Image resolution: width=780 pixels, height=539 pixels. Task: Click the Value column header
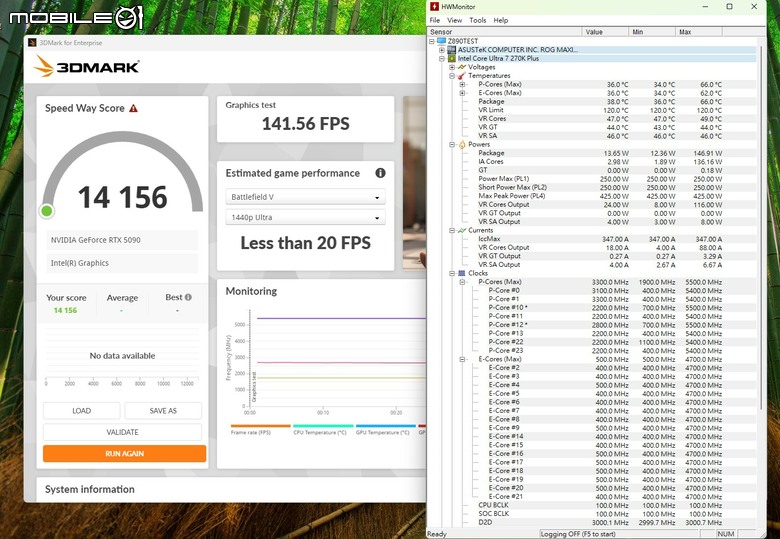(x=605, y=32)
